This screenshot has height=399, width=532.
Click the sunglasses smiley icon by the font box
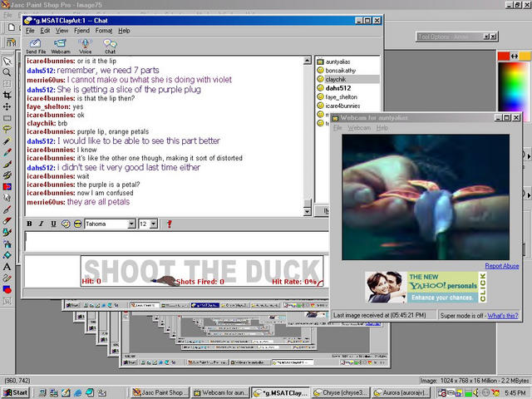[x=78, y=224]
